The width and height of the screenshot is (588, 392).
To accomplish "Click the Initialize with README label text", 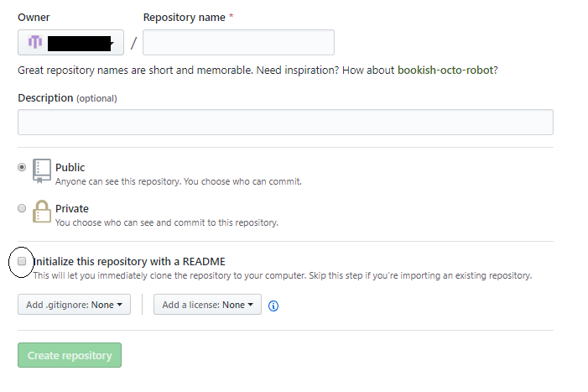I will 129,261.
